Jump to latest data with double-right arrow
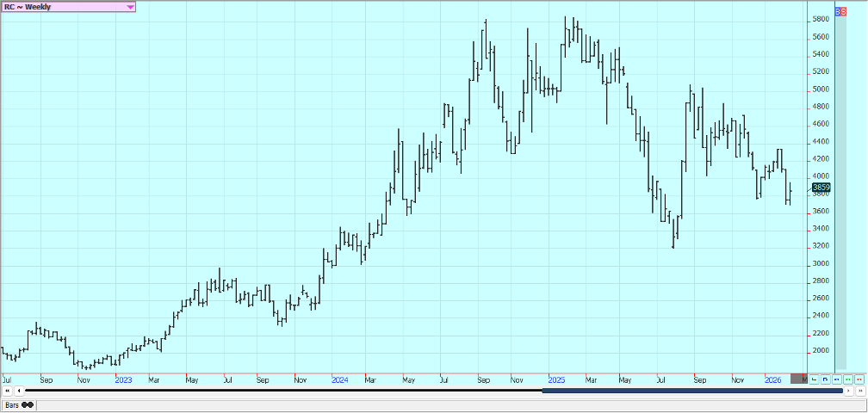Screen dimensions: 868x413 click(x=860, y=391)
